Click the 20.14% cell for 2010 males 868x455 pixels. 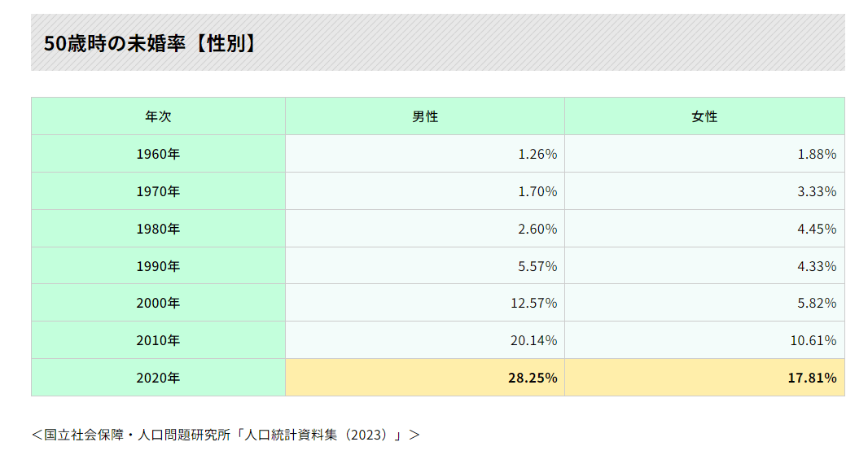point(533,340)
